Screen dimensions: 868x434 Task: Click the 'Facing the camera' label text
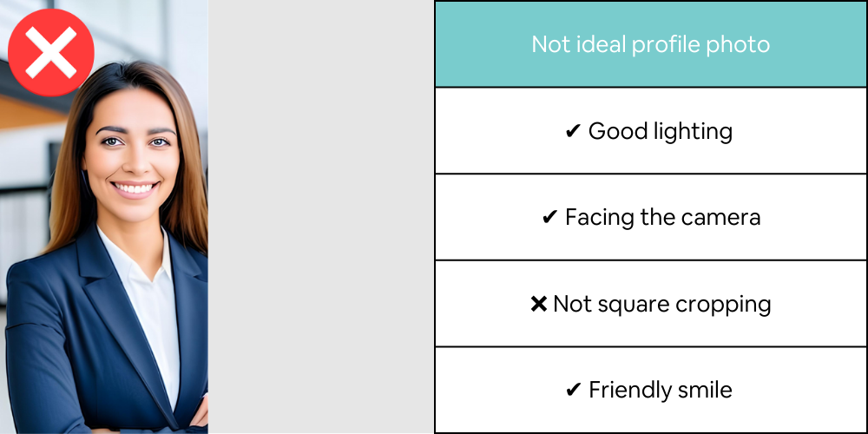662,217
